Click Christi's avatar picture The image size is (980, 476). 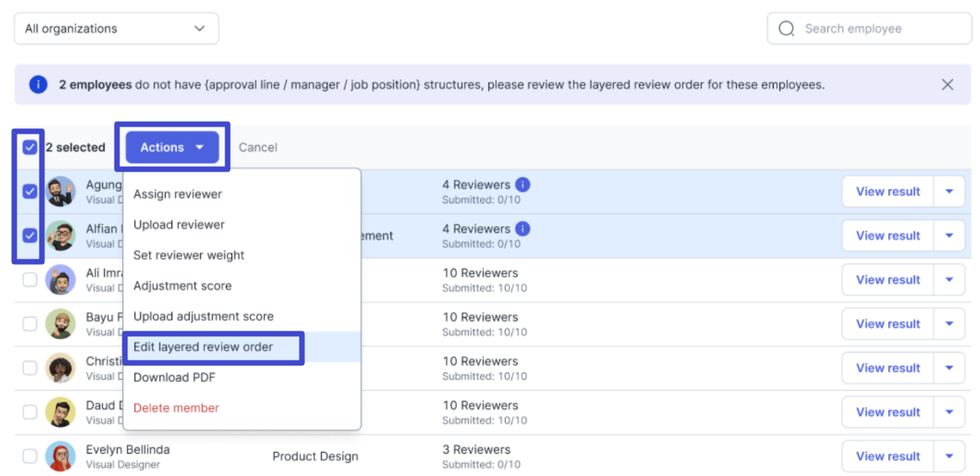[60, 368]
